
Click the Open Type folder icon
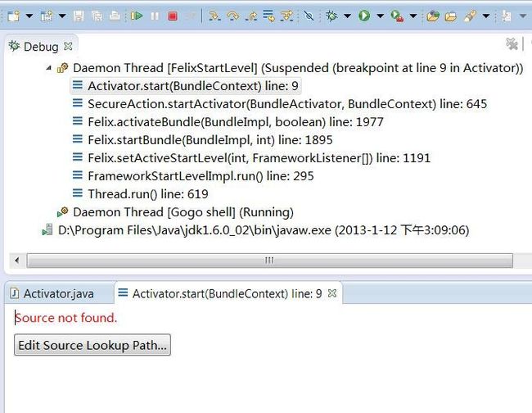click(433, 16)
